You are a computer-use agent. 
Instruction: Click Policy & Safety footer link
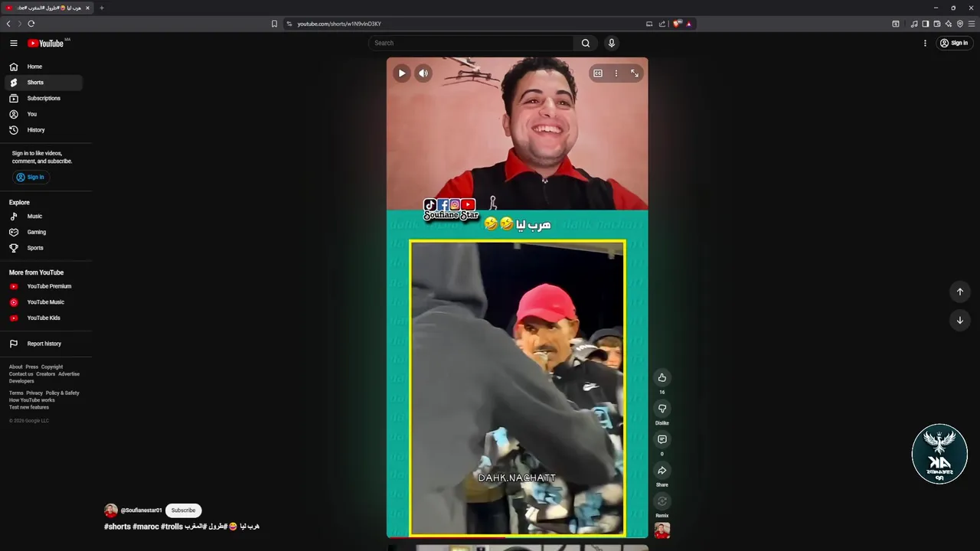pyautogui.click(x=63, y=393)
